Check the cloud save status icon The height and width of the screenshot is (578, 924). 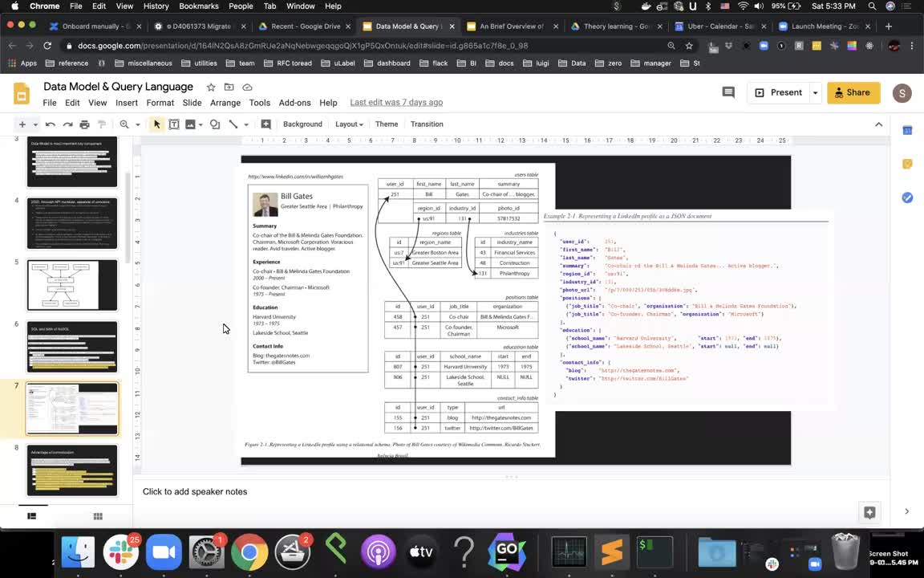click(248, 88)
